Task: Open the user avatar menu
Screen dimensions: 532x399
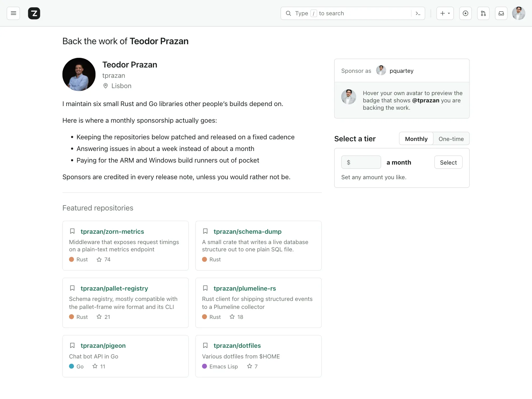Action: (518, 13)
